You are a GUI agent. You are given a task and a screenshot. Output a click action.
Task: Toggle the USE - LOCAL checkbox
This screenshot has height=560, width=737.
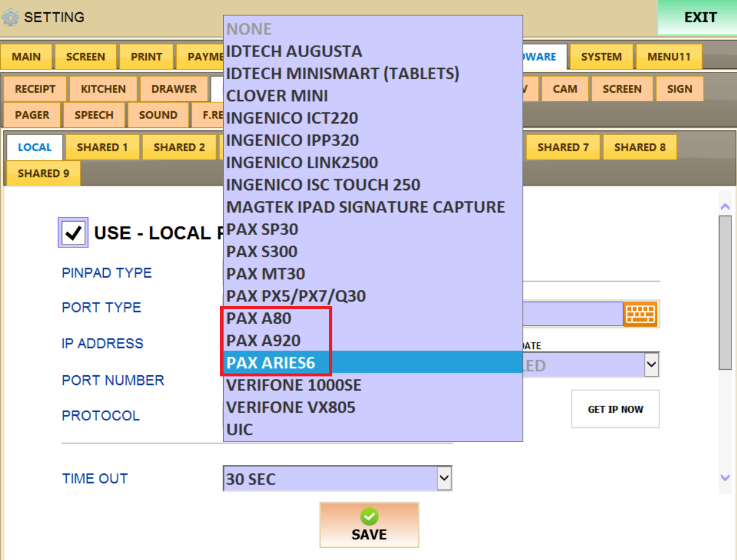(73, 233)
